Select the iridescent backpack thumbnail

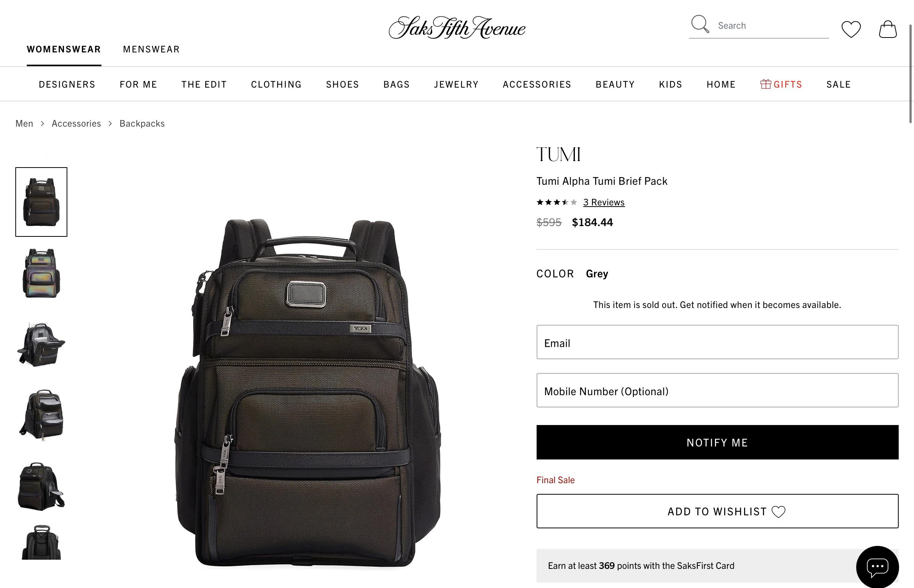pos(41,273)
